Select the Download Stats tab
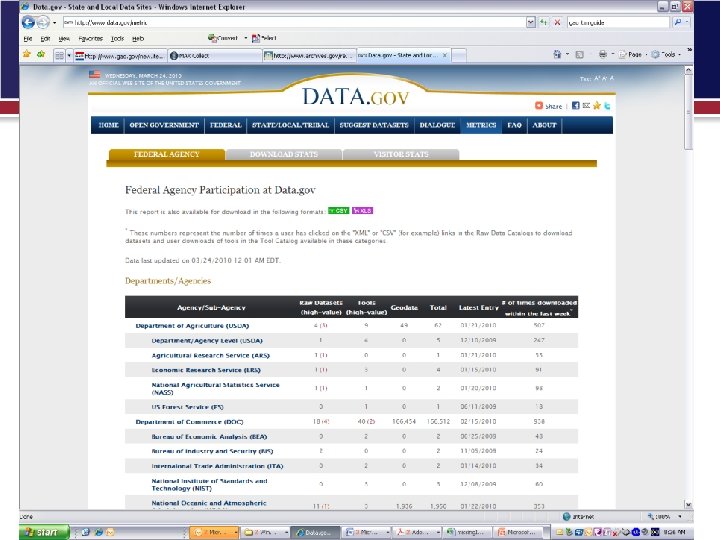Viewport: 720px width, 540px height. (284, 154)
